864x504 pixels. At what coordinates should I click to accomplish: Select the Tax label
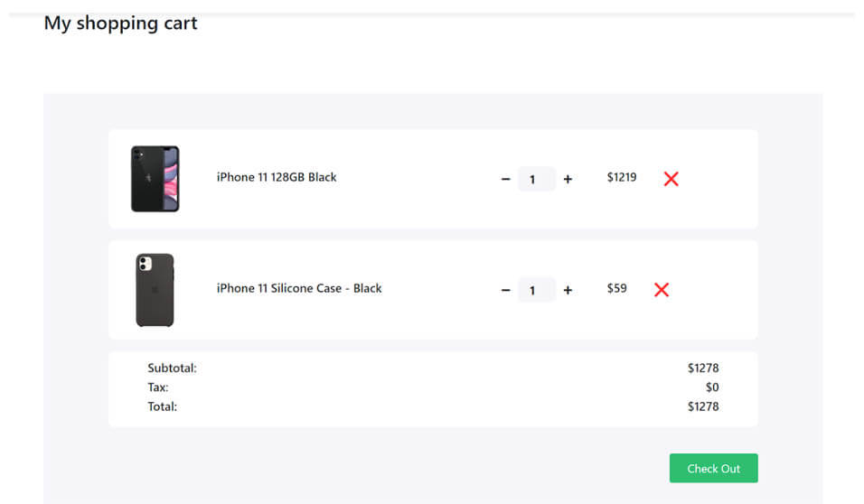[158, 387]
